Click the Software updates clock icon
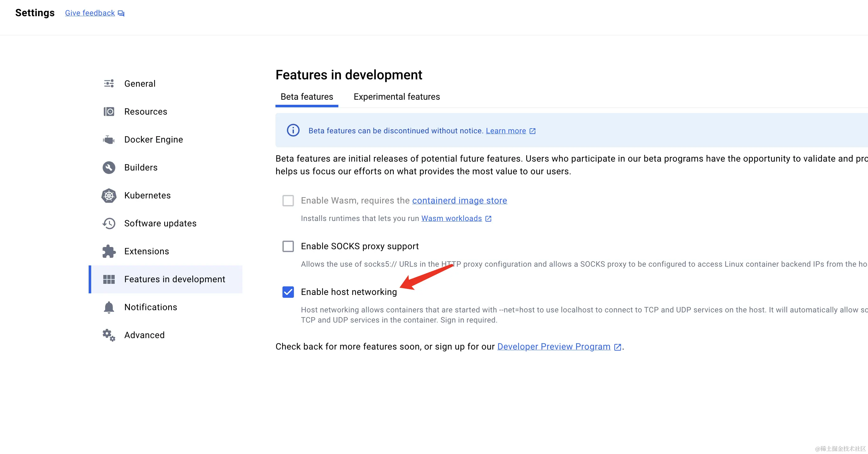This screenshot has width=868, height=454. tap(109, 223)
